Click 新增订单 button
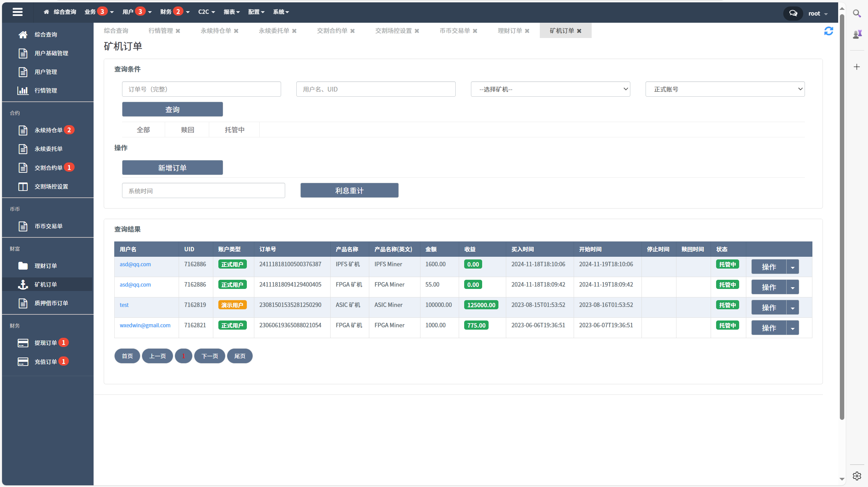The width and height of the screenshot is (868, 487). click(172, 168)
